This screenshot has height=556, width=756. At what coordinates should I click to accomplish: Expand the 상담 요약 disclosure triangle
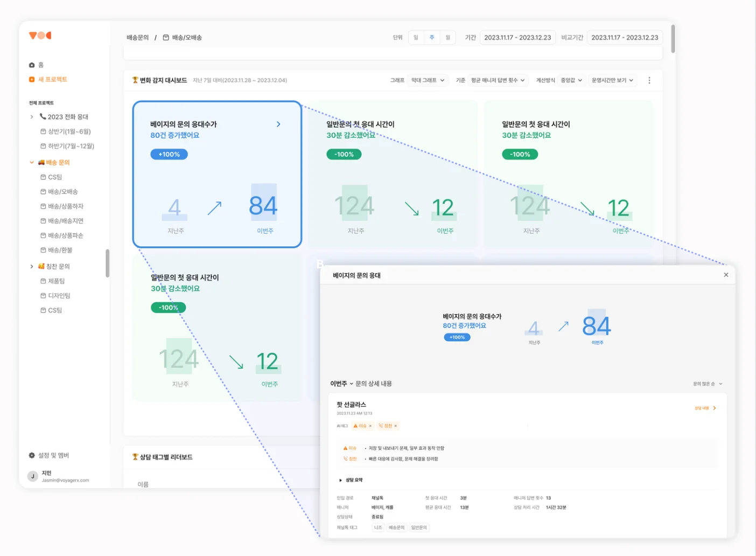pos(340,480)
